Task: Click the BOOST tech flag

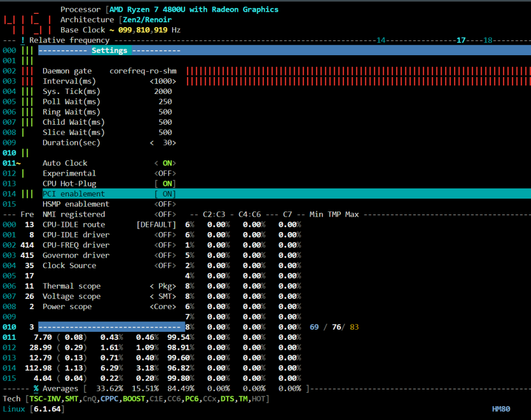Action: (x=134, y=399)
